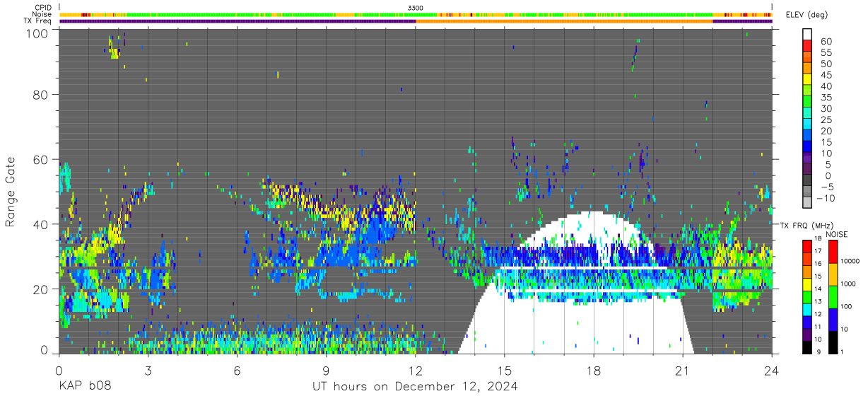The image size is (868, 401).
Task: Click the KAP b08 radar label
Action: 84,386
